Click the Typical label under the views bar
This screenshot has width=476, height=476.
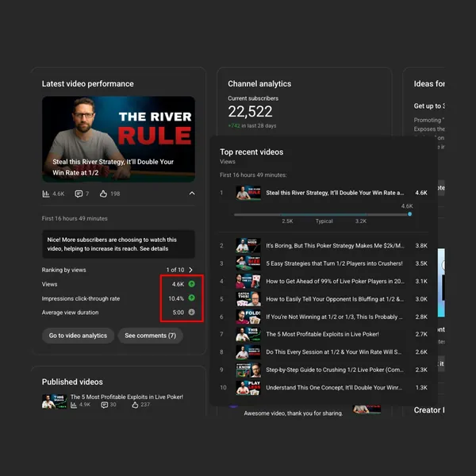(324, 221)
